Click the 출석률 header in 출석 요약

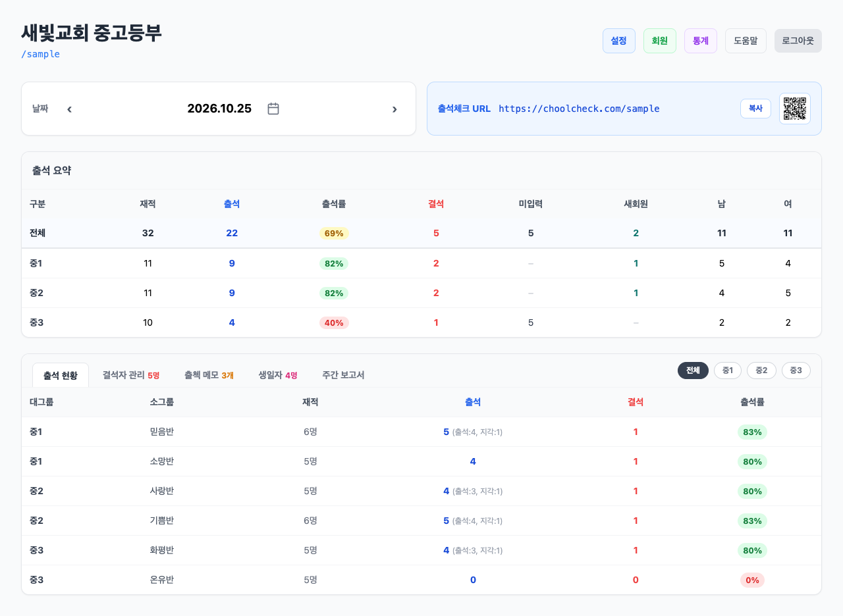(x=334, y=204)
